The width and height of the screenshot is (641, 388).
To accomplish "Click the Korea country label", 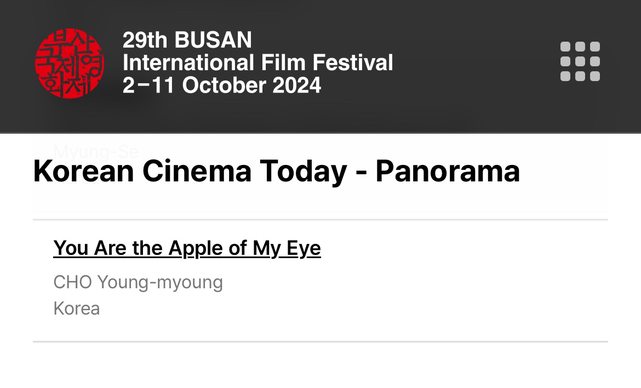I will tap(76, 308).
